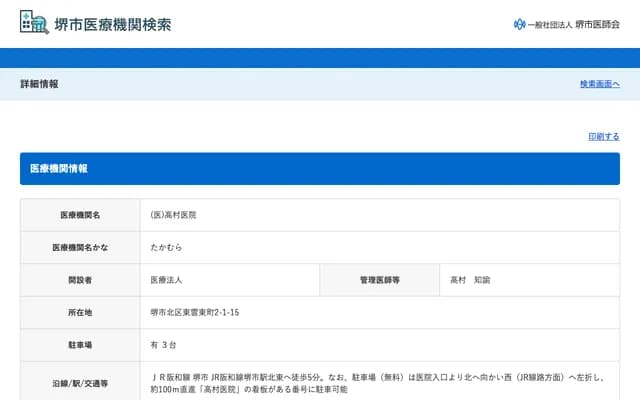Click the managing doctor name 高村 知諭
The height and width of the screenshot is (400, 640).
[x=470, y=280]
